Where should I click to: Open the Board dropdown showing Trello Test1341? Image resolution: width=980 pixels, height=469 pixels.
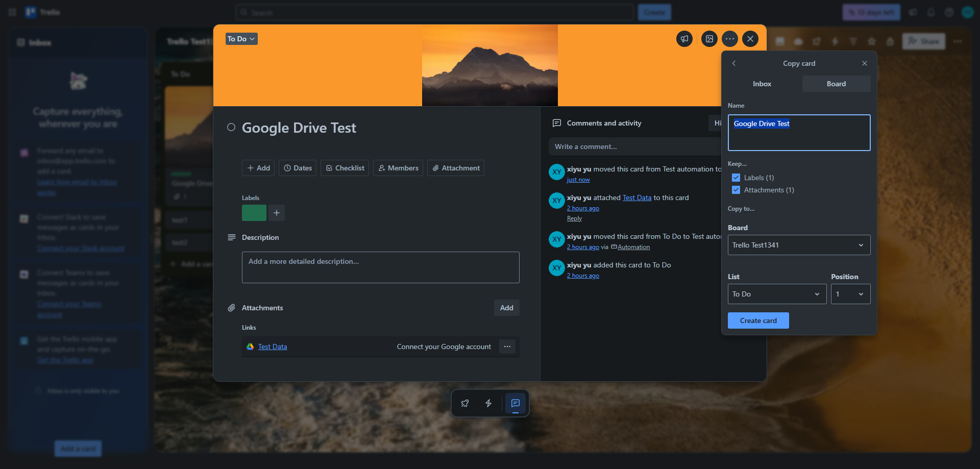799,245
